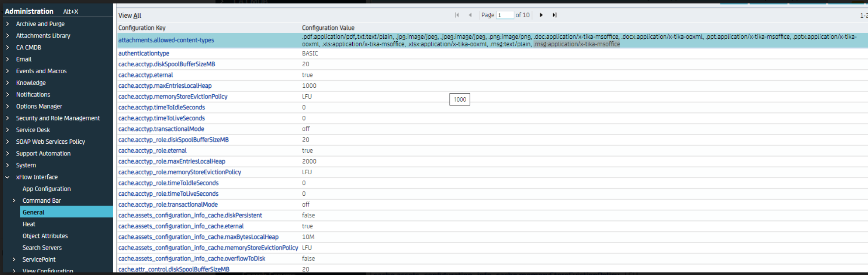The width and height of the screenshot is (868, 275).
Task: Open cache.acctyp.maxEntriesLocalHeap key
Action: click(165, 86)
